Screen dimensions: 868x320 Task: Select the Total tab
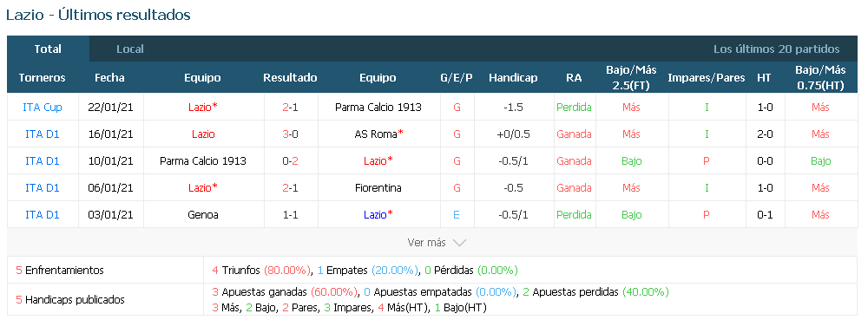(x=48, y=49)
